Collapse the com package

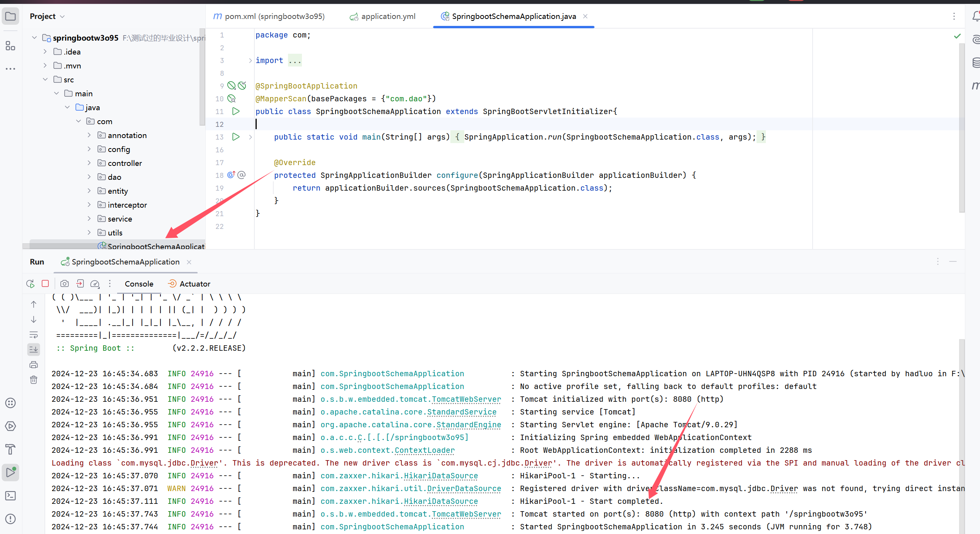tap(78, 121)
